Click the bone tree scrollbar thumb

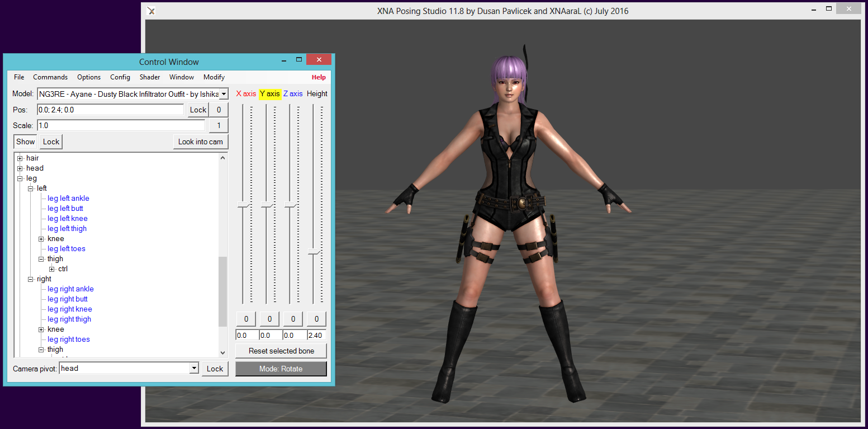[223, 291]
